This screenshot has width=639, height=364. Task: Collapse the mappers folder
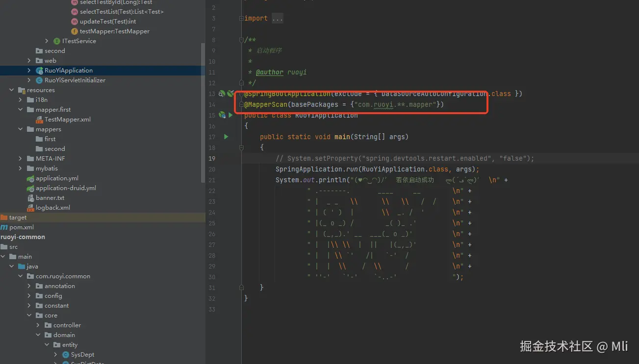21,129
